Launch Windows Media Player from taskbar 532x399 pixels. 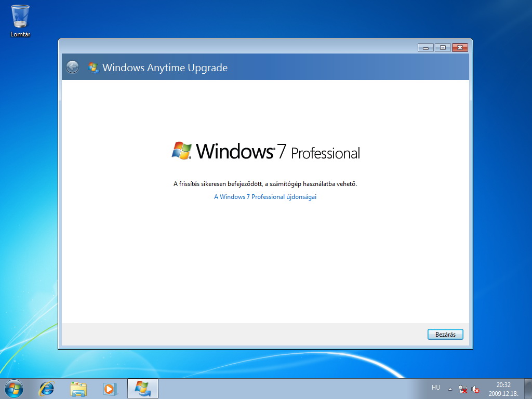[x=110, y=388]
